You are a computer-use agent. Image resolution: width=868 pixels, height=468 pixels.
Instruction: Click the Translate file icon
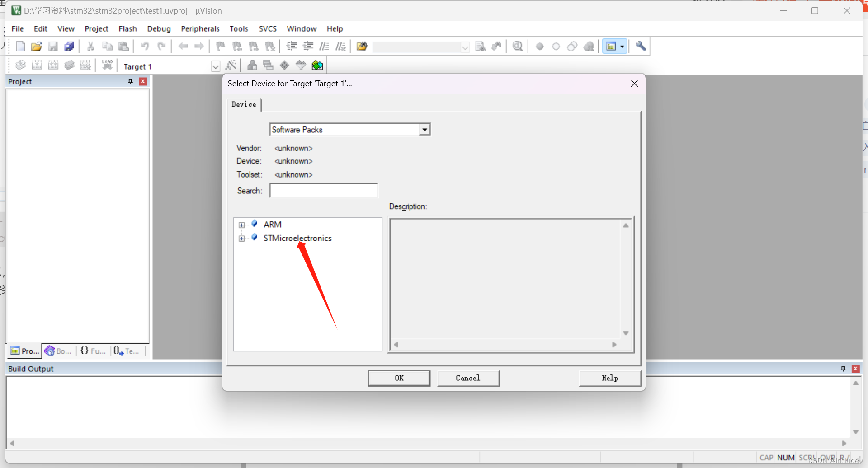coord(20,66)
